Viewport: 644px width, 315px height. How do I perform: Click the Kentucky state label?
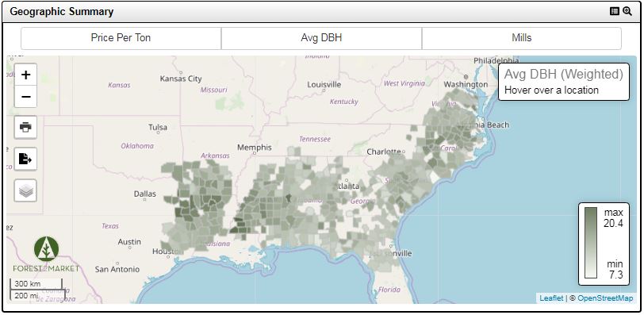point(344,102)
